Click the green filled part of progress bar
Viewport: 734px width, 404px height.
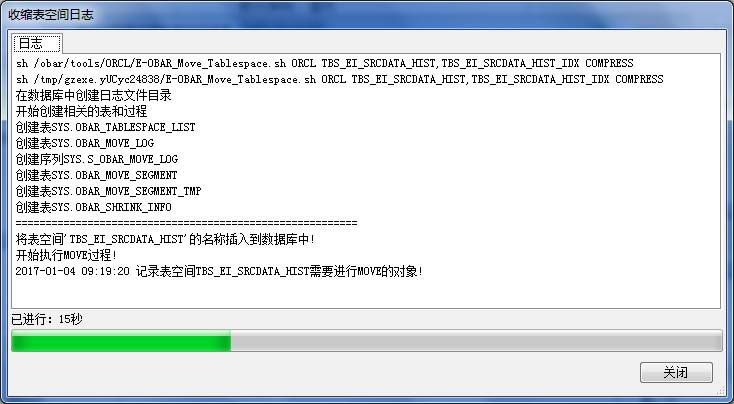pyautogui.click(x=121, y=341)
